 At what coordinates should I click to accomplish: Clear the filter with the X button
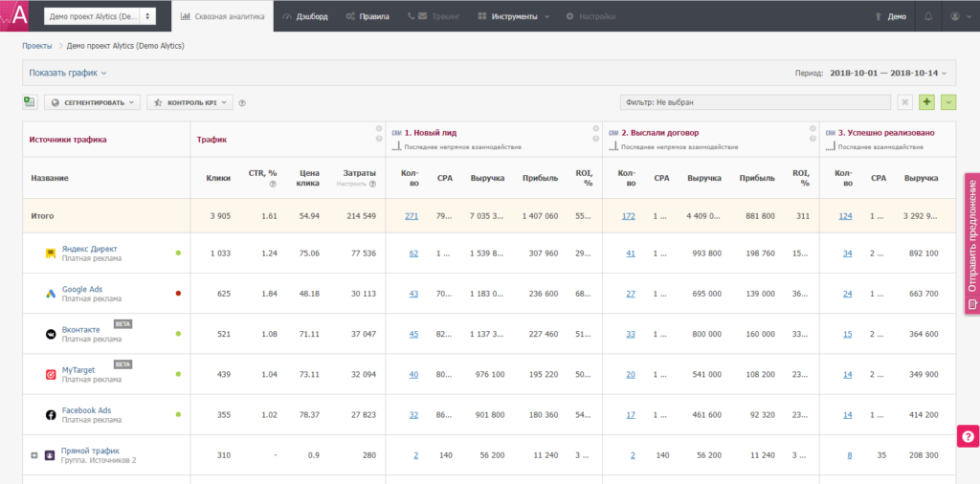(904, 102)
